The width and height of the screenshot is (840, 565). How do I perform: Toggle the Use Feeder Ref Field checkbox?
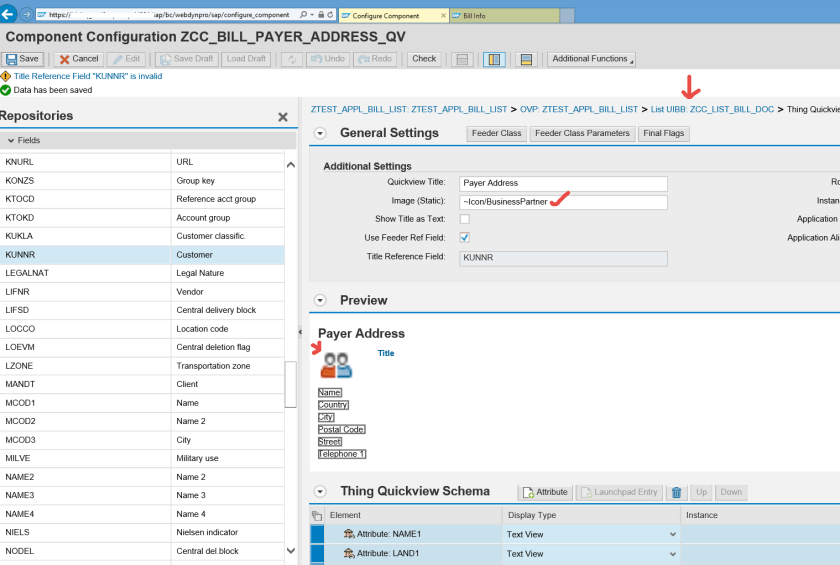coord(464,237)
